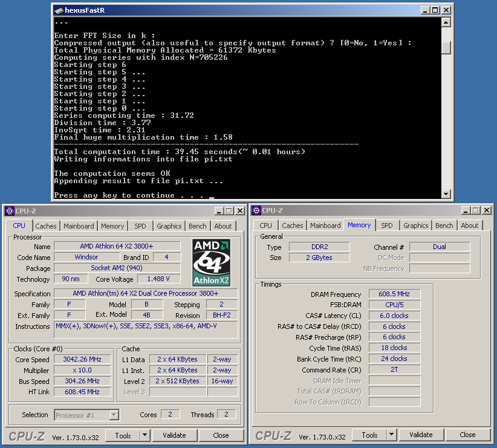Click the Bank Cycle Time '24 clocks'

click(x=395, y=359)
